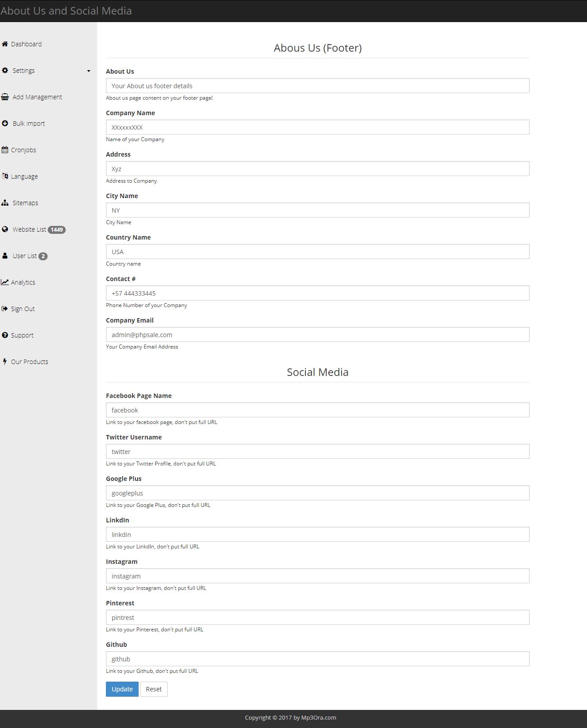Click 'Your Company Email Address' hint text
587x728 pixels.
click(142, 347)
